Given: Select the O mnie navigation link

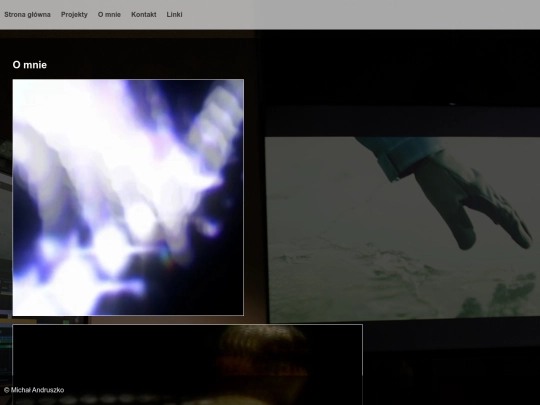Looking at the screenshot, I should tap(109, 14).
